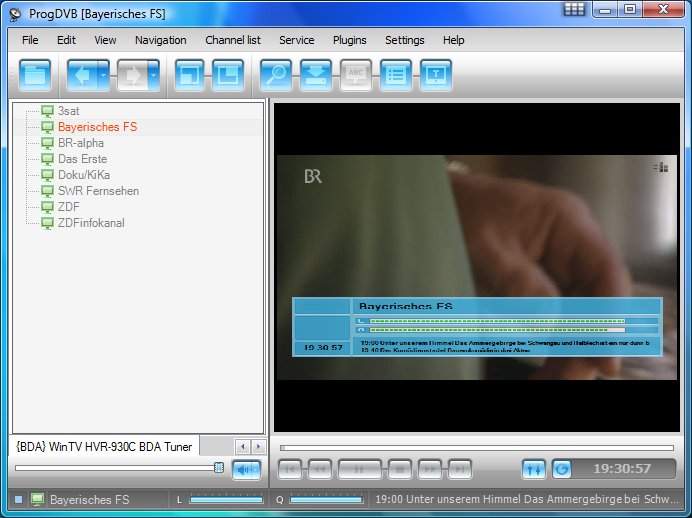This screenshot has height=518, width=692.
Task: Pause playback with the pause button
Action: pos(359,469)
